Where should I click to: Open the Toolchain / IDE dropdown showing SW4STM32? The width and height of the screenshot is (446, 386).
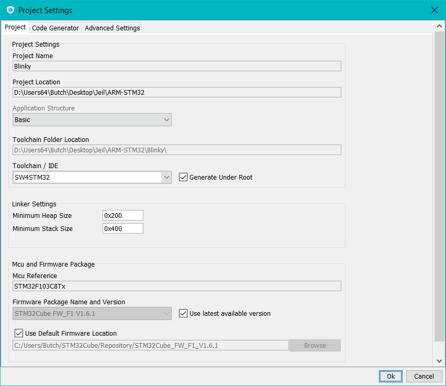point(92,177)
